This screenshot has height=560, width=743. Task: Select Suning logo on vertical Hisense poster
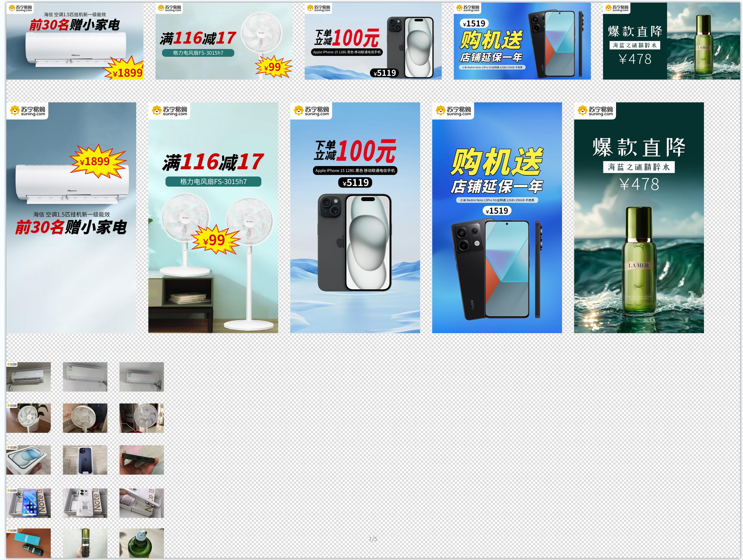(27, 111)
